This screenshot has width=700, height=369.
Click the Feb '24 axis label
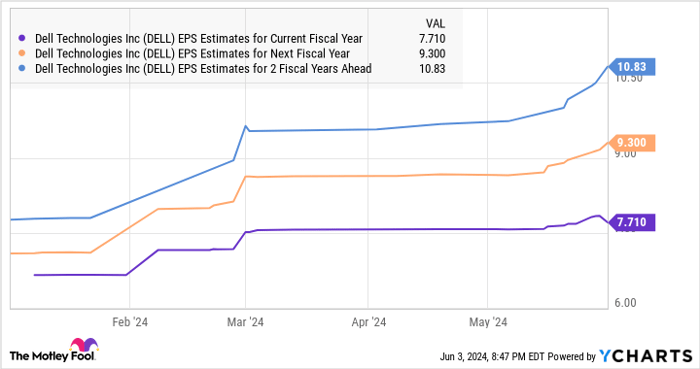click(130, 322)
